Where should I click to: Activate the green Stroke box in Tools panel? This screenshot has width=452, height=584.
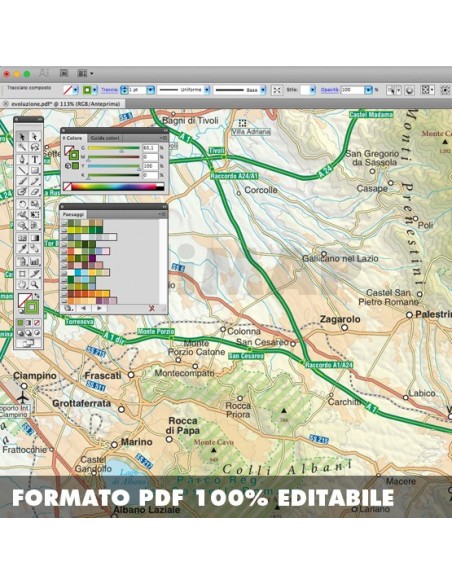32,307
